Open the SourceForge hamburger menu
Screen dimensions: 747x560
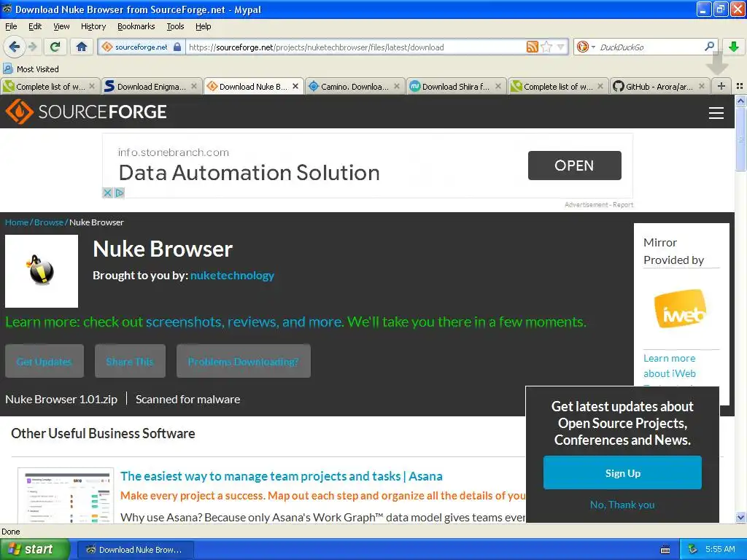[716, 113]
